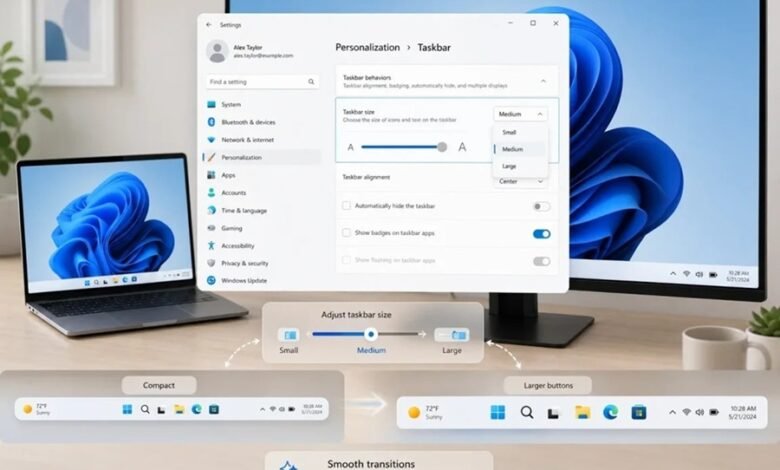Expand hidden icons chevron on monitor's taskbar

click(x=673, y=274)
